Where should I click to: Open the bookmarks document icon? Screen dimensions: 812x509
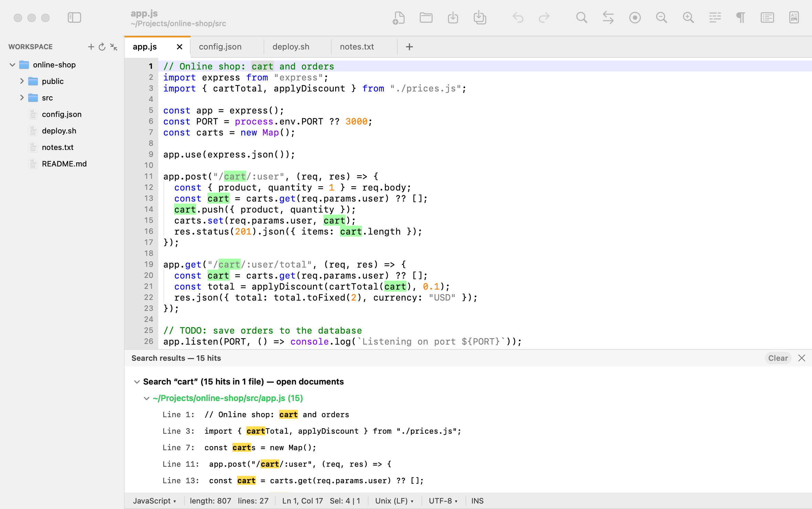[x=794, y=18]
